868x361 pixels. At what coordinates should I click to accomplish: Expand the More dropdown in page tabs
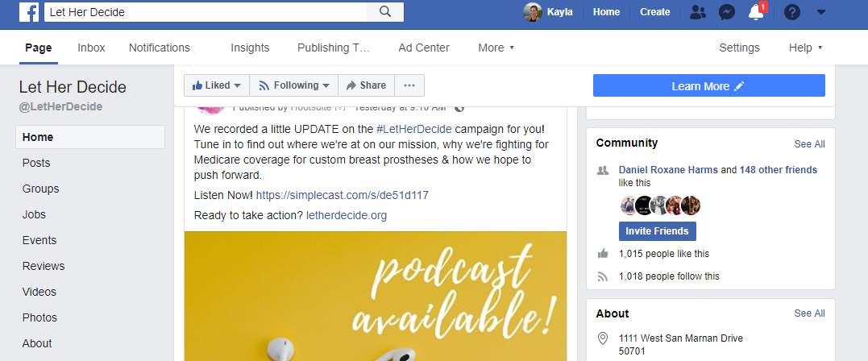[x=496, y=48]
